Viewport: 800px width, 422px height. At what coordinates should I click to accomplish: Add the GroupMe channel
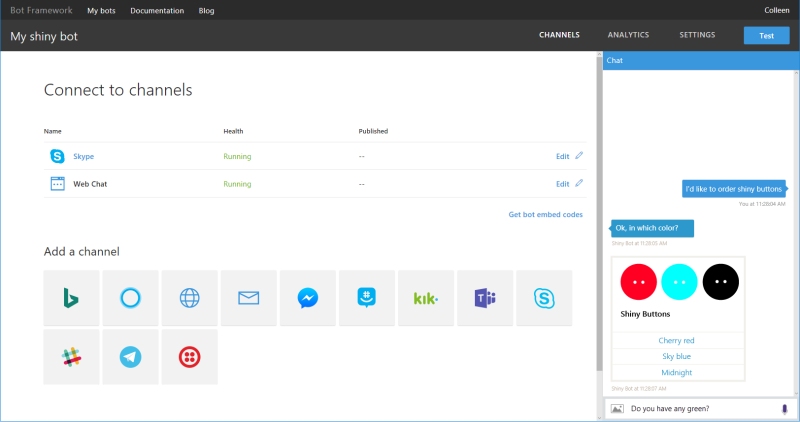click(x=367, y=298)
